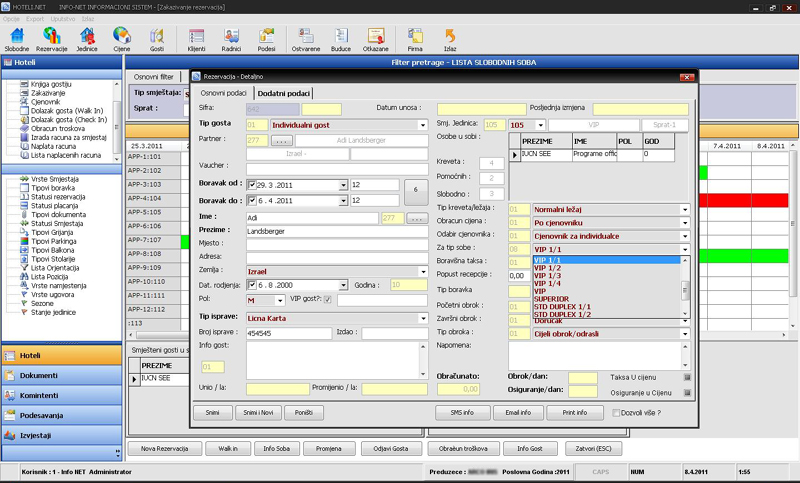
Task: Click the SMS info button
Action: point(462,413)
